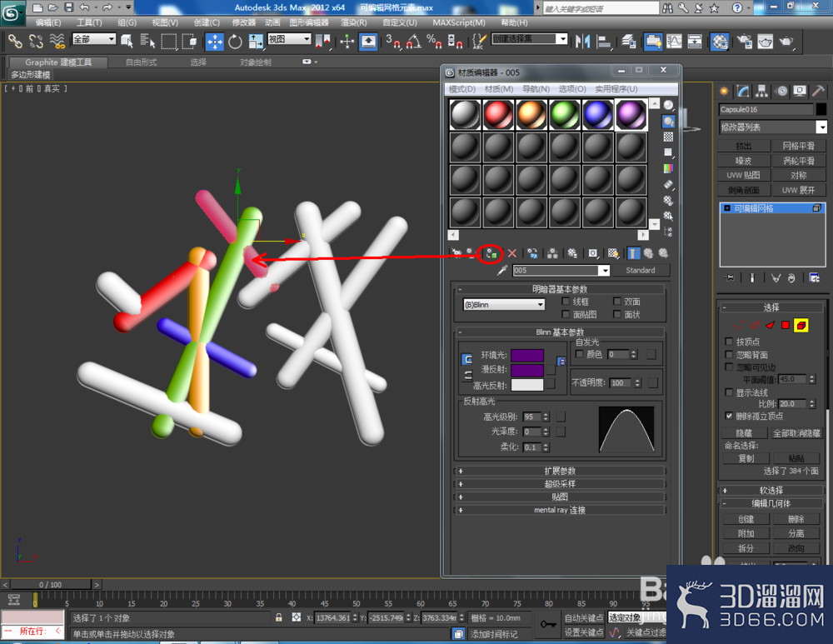Enable the 线框 wireframe checkbox
Viewport: 833px width, 644px height.
coord(566,302)
